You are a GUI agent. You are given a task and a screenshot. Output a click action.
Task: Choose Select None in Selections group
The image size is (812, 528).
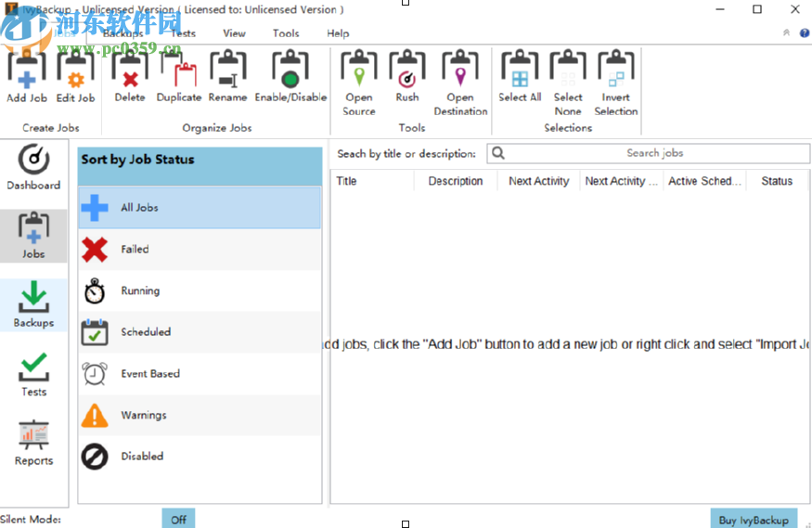coord(568,83)
